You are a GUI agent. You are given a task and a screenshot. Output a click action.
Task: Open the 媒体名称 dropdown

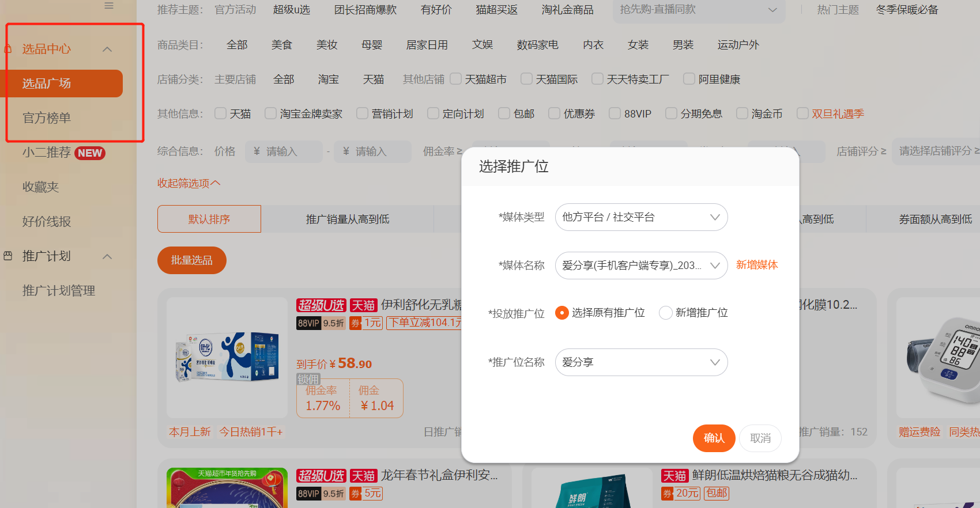(641, 266)
